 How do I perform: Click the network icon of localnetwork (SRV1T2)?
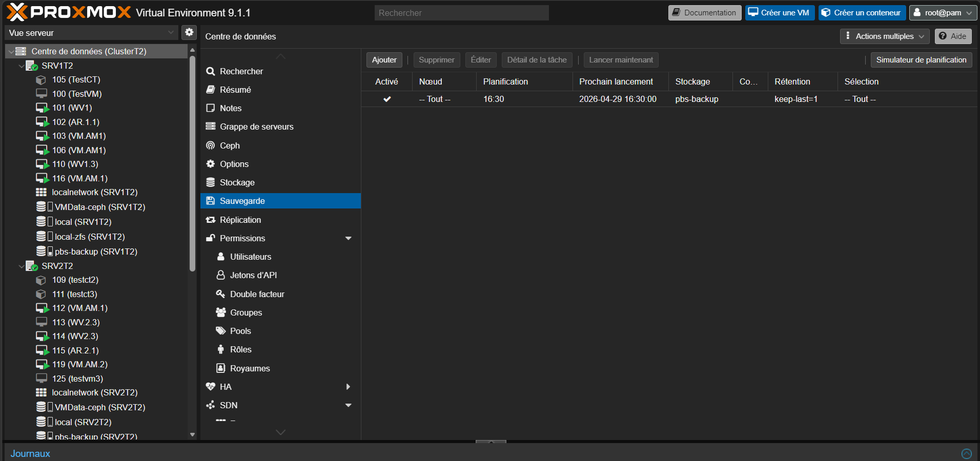point(41,192)
